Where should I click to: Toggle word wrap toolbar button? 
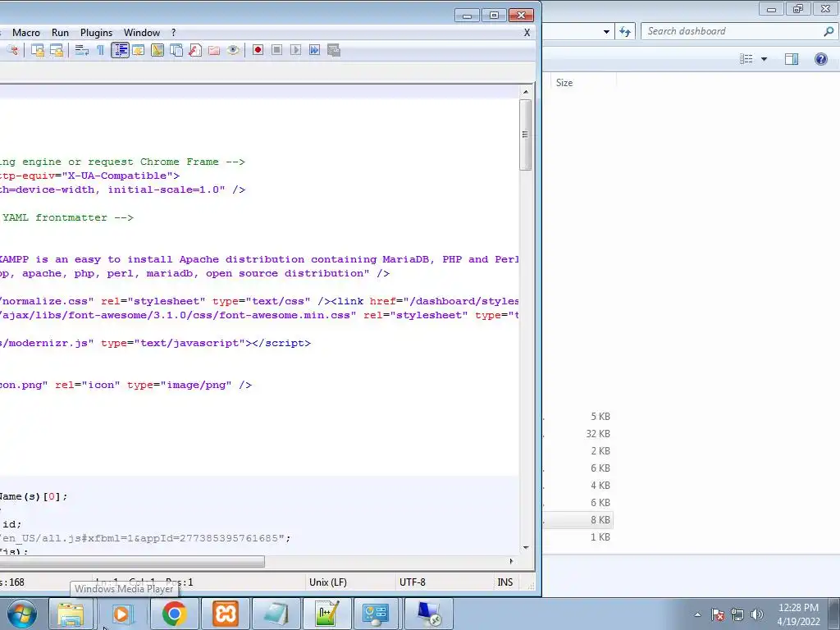[82, 50]
